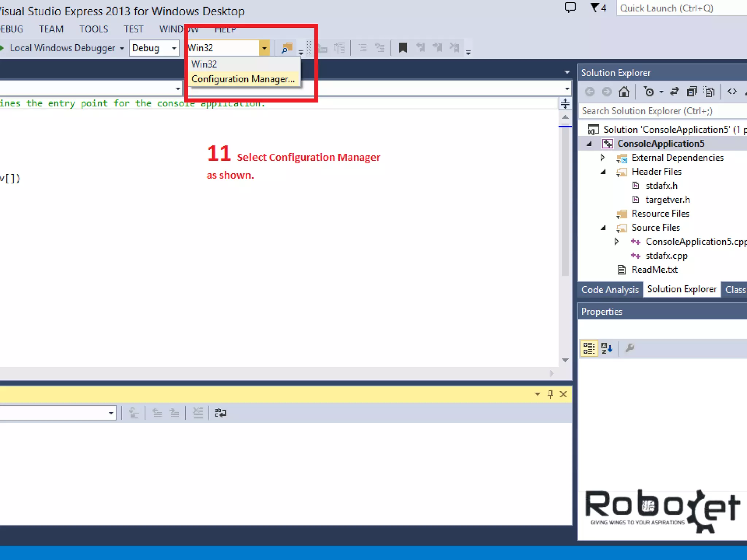Switch to the Code Analysis tab
The height and width of the screenshot is (560, 747).
click(x=609, y=289)
